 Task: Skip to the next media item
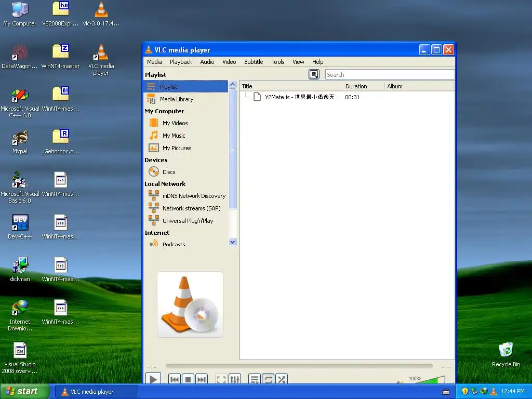pyautogui.click(x=201, y=379)
